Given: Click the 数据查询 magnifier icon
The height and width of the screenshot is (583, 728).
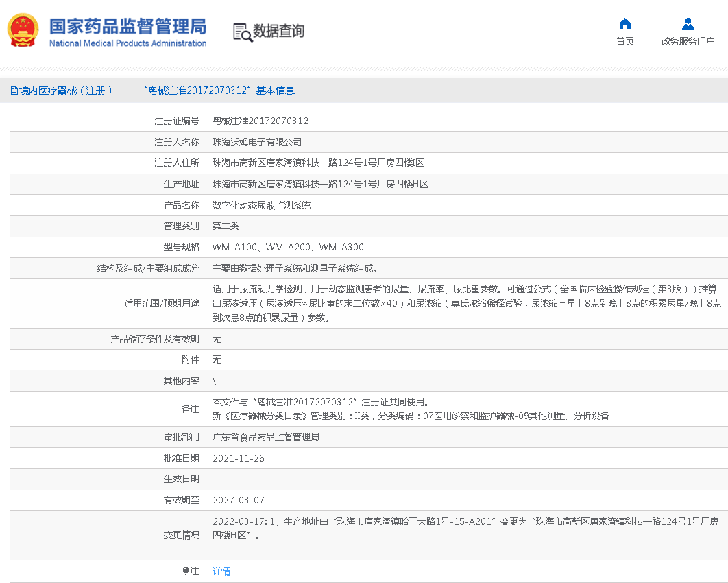Looking at the screenshot, I should (x=242, y=32).
